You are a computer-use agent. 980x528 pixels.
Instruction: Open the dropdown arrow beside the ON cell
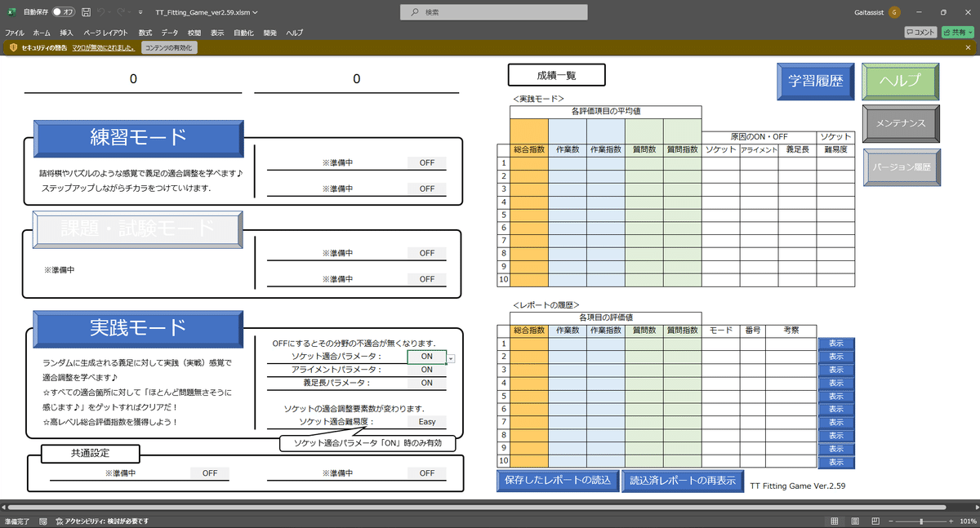[x=450, y=357]
